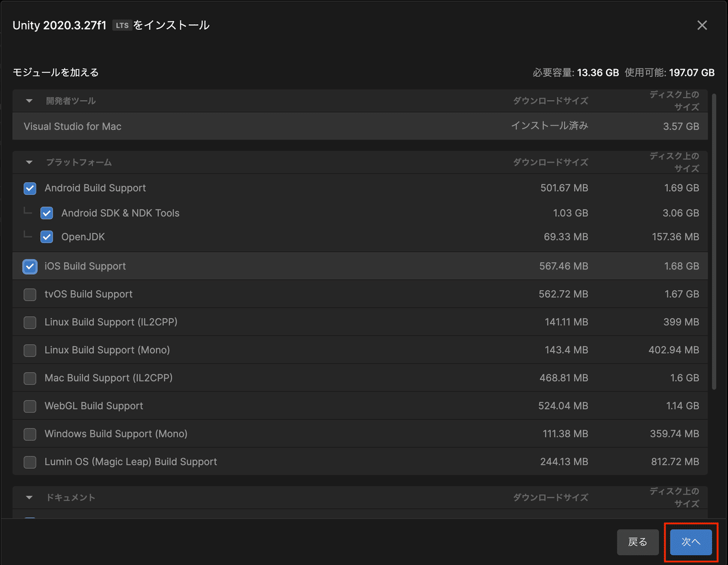The width and height of the screenshot is (728, 565).
Task: Click the 次へ next button
Action: [691, 543]
